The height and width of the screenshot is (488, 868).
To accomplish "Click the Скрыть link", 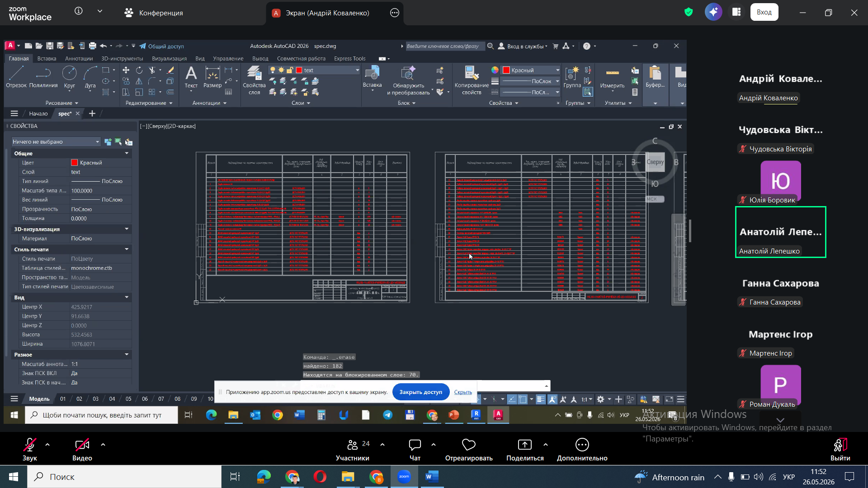I will point(463,392).
